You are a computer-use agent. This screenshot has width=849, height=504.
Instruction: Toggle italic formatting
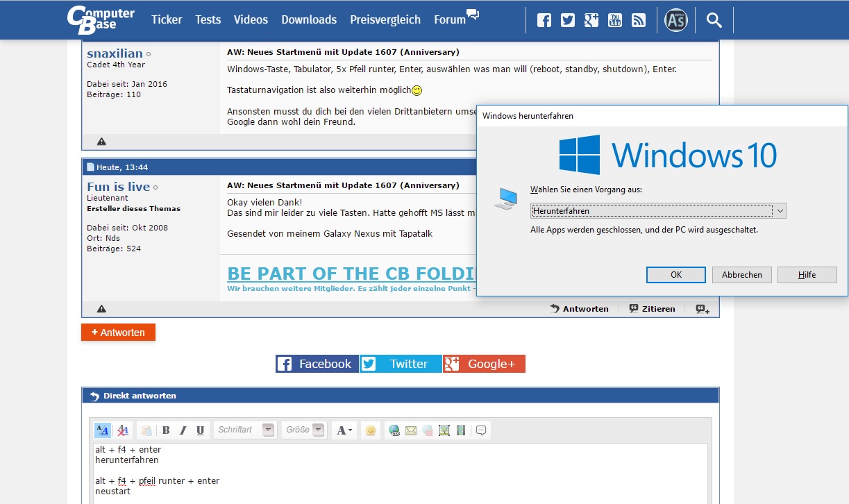pyautogui.click(x=183, y=430)
